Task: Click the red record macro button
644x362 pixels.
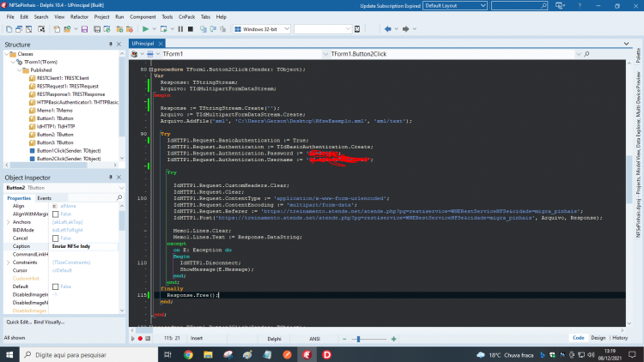Action: click(140, 339)
